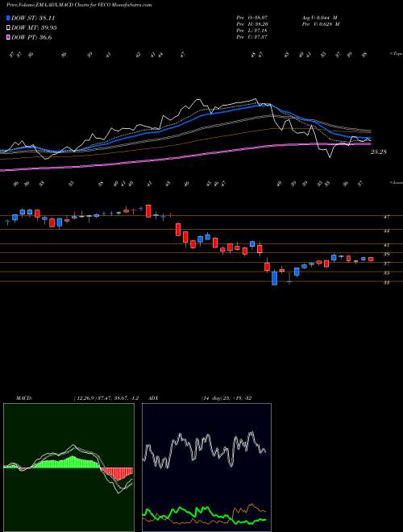
Task: Click the MACD panel title label
Action: click(24, 398)
